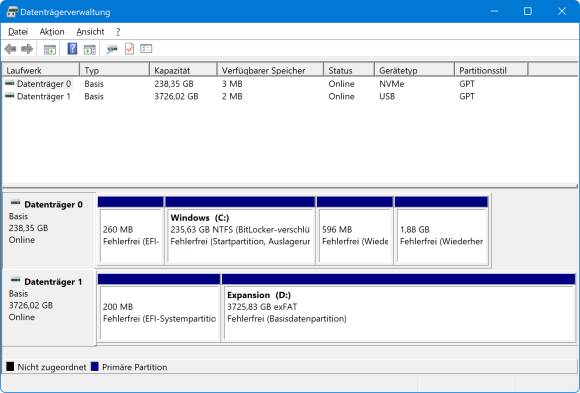Click the USB device type cell
Screen dimensions: 580x393
387,97
